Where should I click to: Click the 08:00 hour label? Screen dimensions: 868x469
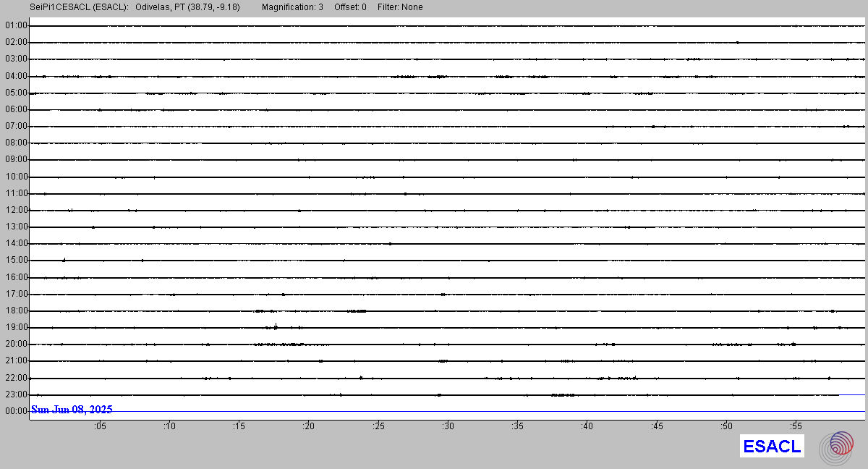click(16, 143)
